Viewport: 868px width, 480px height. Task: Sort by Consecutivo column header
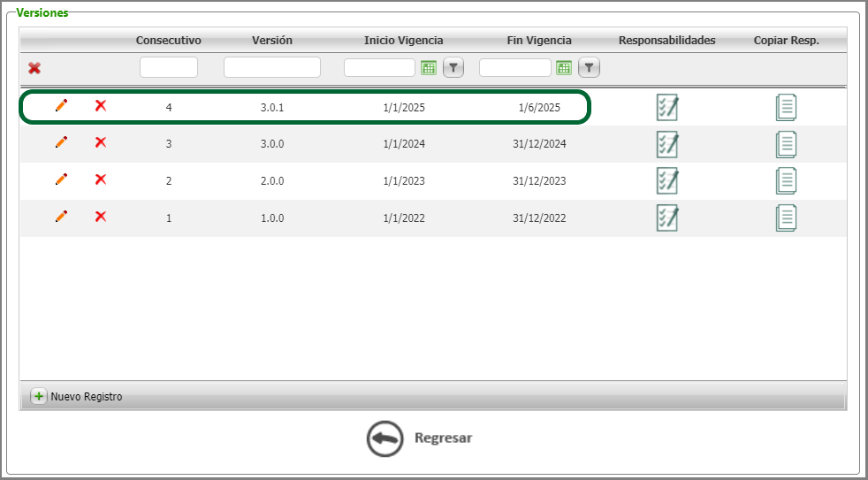[x=168, y=41]
